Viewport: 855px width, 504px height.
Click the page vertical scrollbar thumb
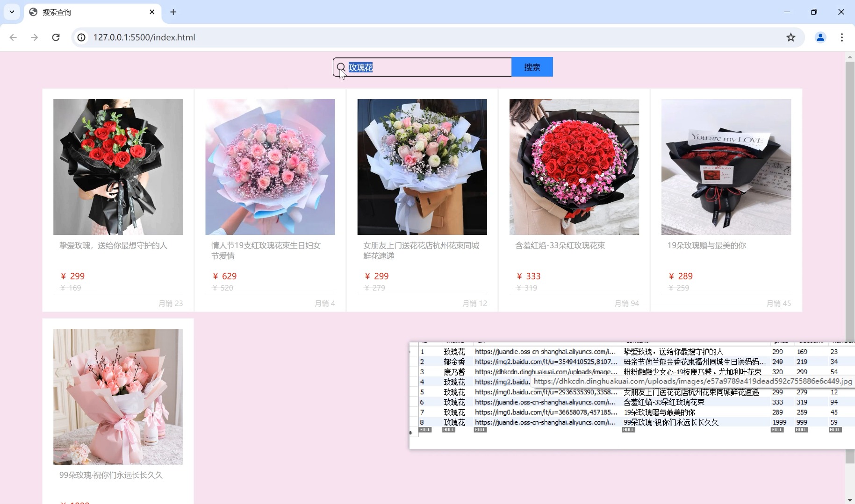tap(850, 262)
